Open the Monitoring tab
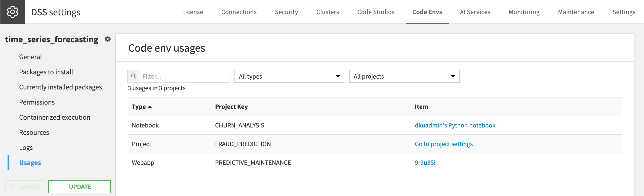Screen dimensions: 644x196 click(524, 12)
